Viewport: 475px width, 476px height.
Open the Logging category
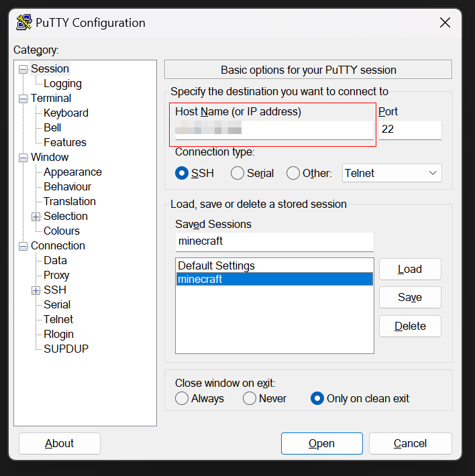pos(62,84)
